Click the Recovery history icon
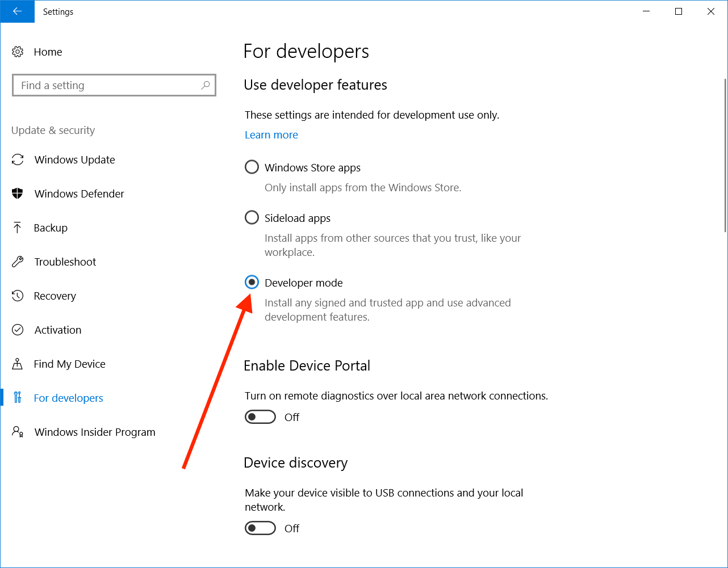Image resolution: width=728 pixels, height=568 pixels. coord(18,296)
